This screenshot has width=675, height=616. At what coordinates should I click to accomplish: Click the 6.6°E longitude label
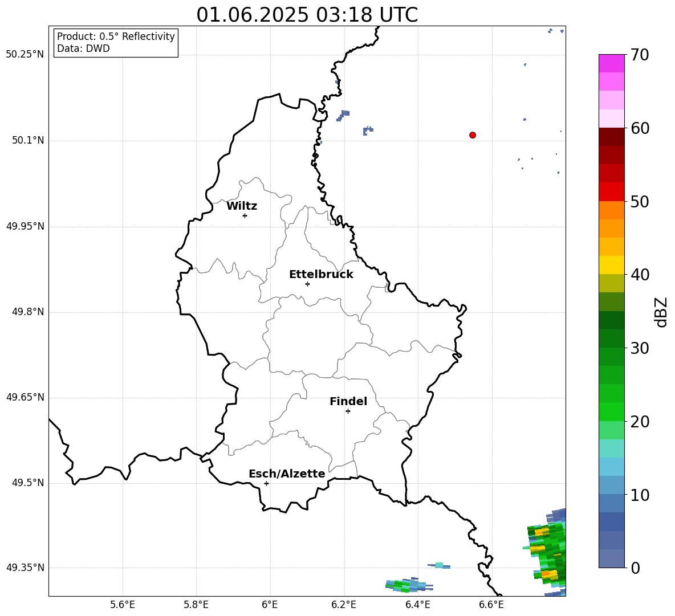491,605
